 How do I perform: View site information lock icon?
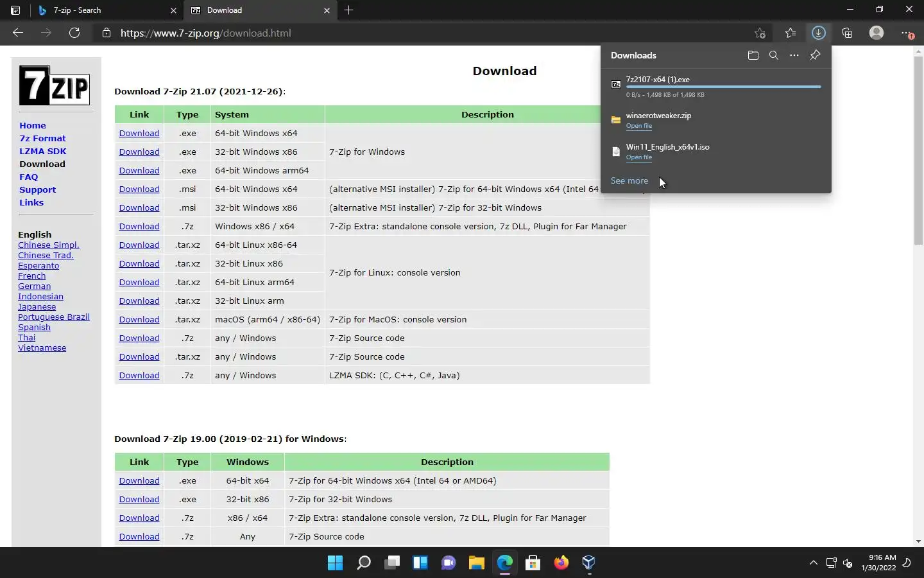[107, 33]
